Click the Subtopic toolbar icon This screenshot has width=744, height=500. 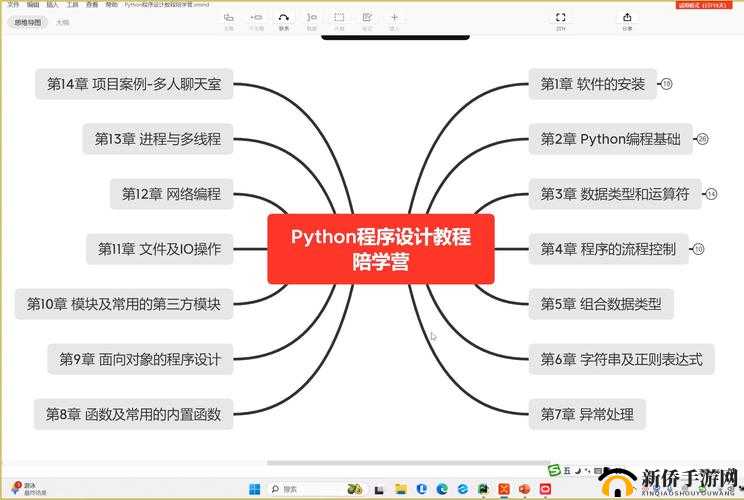(257, 18)
